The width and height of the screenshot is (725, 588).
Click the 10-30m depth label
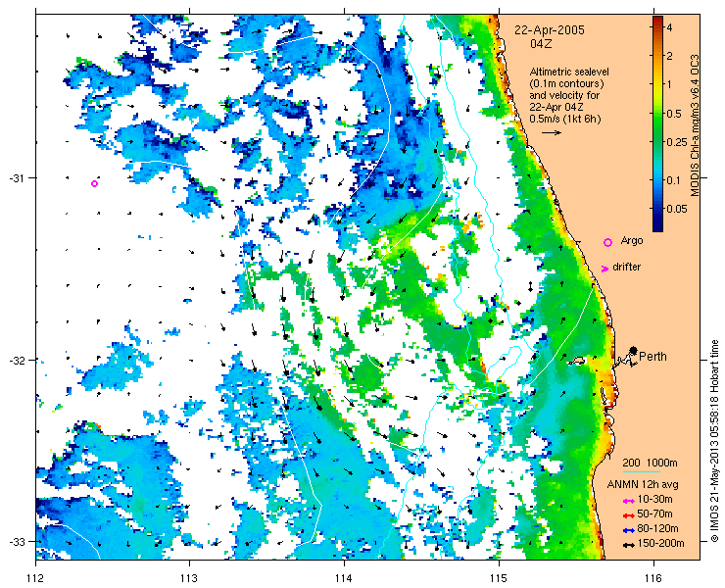tap(654, 500)
